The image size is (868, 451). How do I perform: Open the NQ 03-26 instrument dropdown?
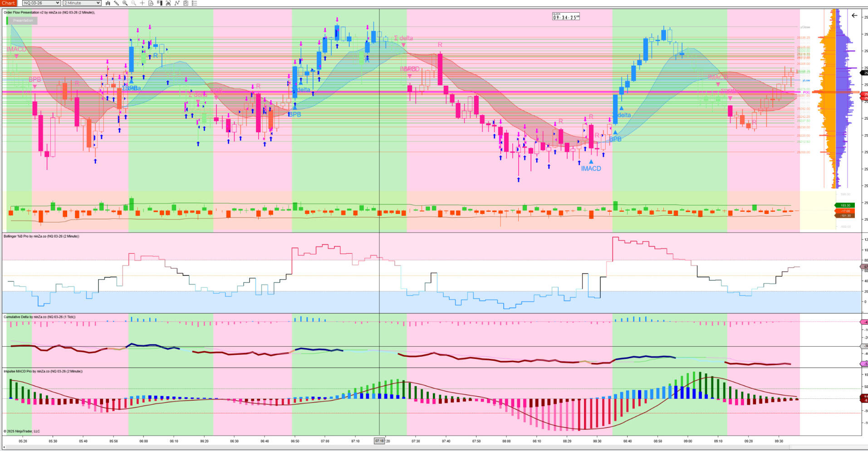pyautogui.click(x=41, y=3)
